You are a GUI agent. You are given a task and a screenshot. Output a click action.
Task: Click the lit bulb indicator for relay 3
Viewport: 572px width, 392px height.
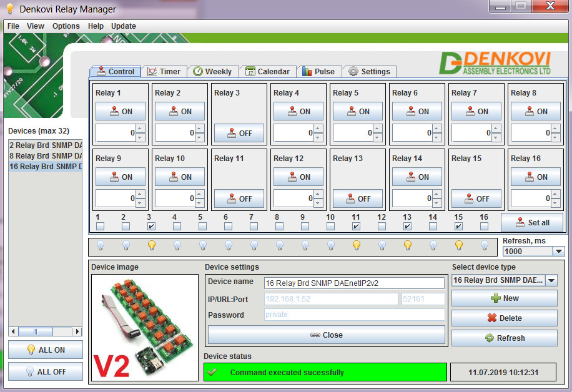[x=152, y=245]
